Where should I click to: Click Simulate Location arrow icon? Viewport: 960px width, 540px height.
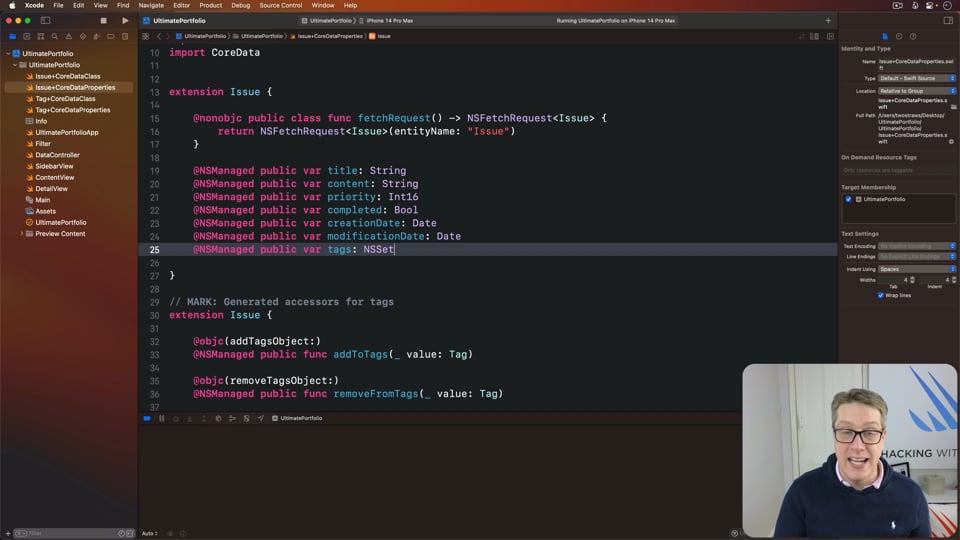261,418
